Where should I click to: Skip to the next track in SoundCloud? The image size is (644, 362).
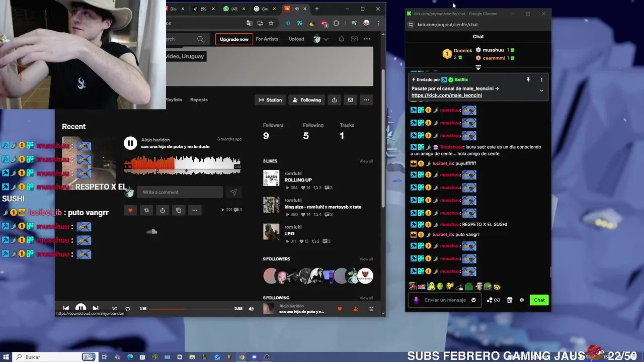pyautogui.click(x=96, y=308)
